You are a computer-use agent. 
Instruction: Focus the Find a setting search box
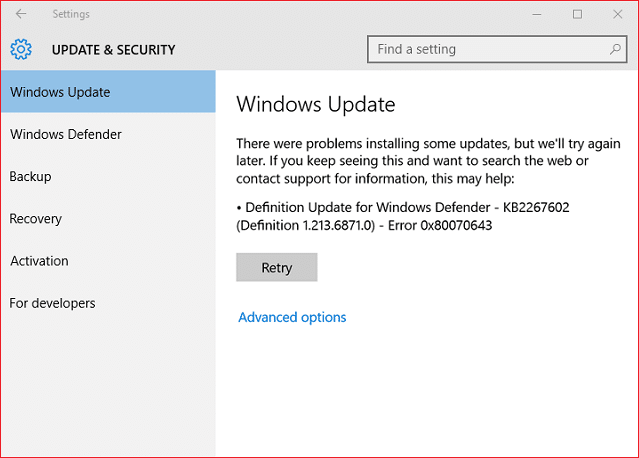click(488, 49)
